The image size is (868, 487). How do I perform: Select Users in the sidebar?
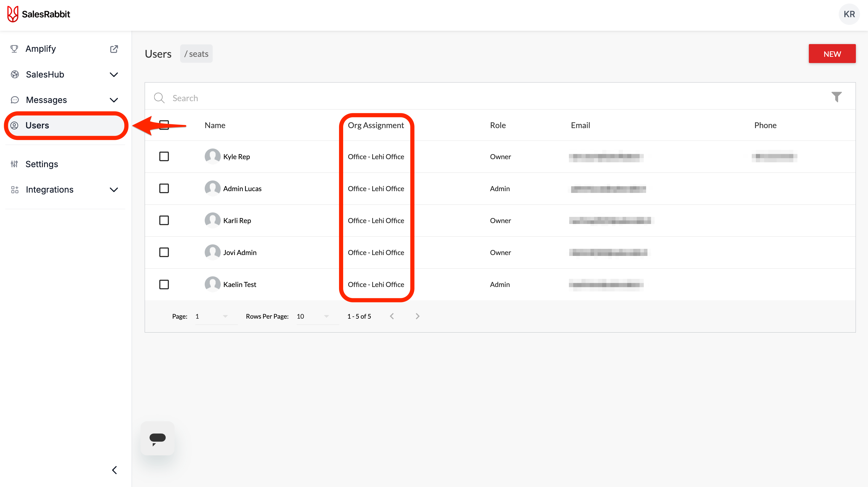pyautogui.click(x=37, y=125)
